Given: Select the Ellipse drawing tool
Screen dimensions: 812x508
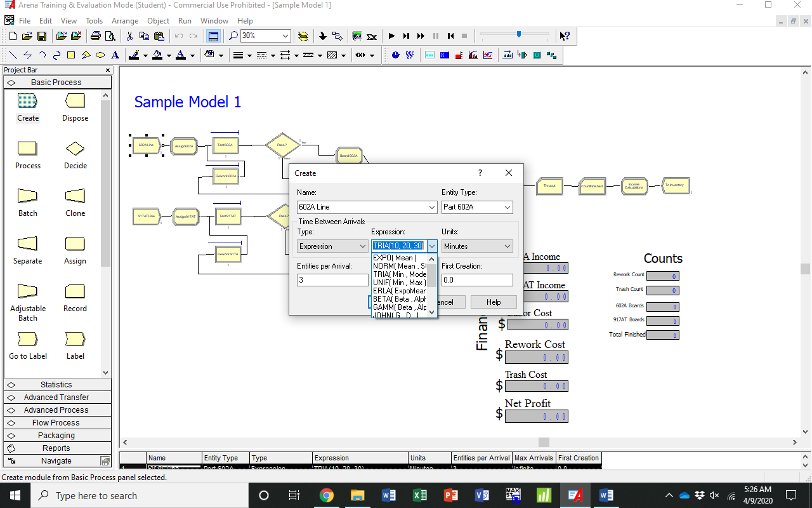Looking at the screenshot, I should click(100, 55).
